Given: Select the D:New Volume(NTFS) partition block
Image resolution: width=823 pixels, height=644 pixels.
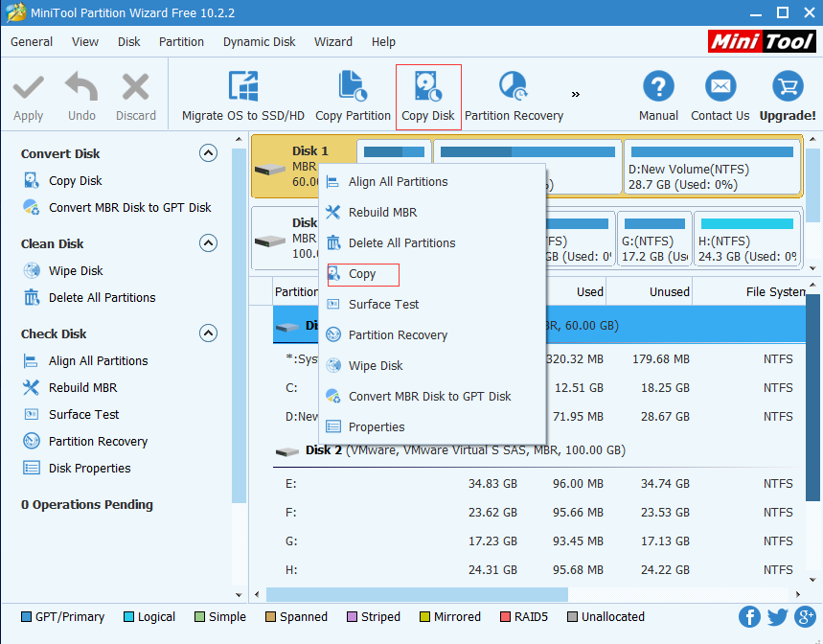Looking at the screenshot, I should (712, 168).
